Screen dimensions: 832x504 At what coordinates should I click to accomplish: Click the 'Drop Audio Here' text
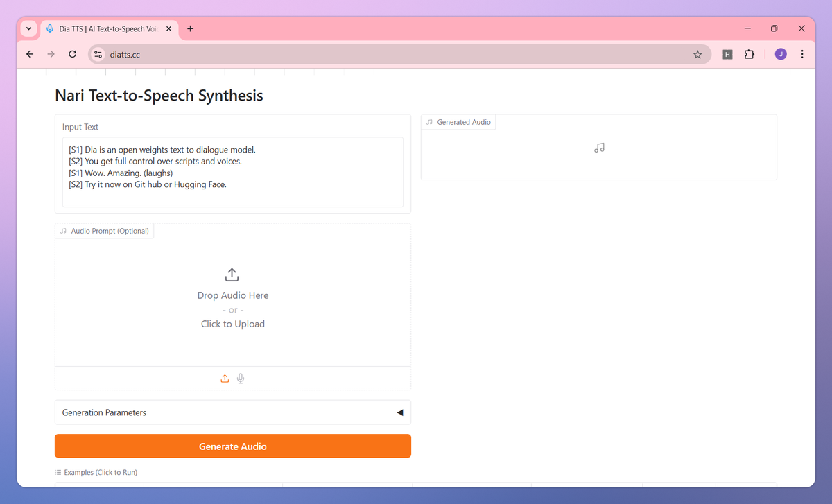[233, 295]
